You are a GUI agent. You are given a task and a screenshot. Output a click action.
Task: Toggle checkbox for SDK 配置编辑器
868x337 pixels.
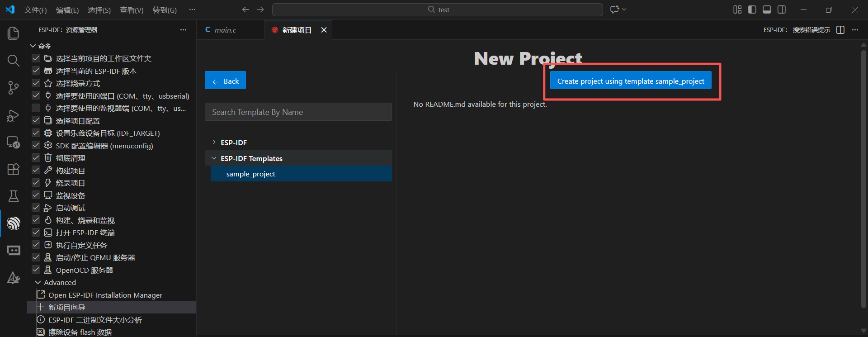[36, 146]
